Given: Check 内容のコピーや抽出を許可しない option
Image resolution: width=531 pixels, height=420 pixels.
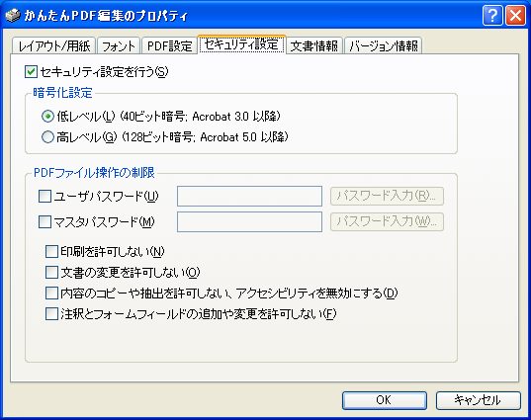Looking at the screenshot, I should tap(51, 294).
